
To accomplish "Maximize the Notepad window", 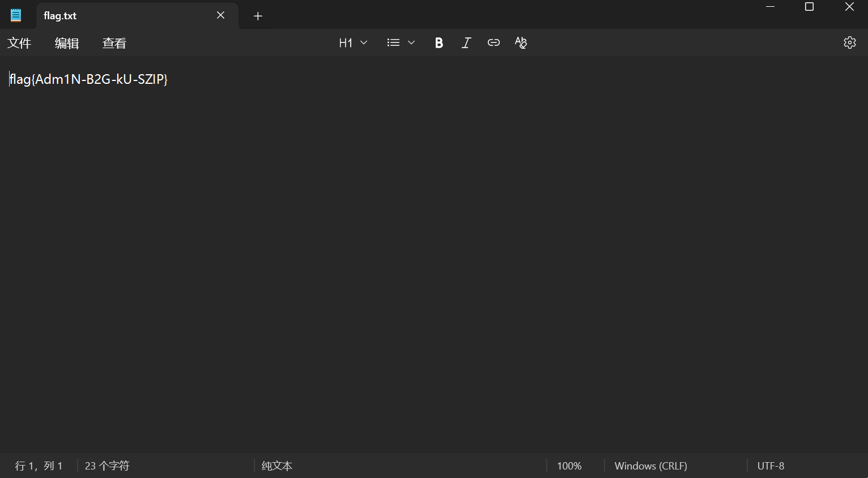I will point(810,7).
